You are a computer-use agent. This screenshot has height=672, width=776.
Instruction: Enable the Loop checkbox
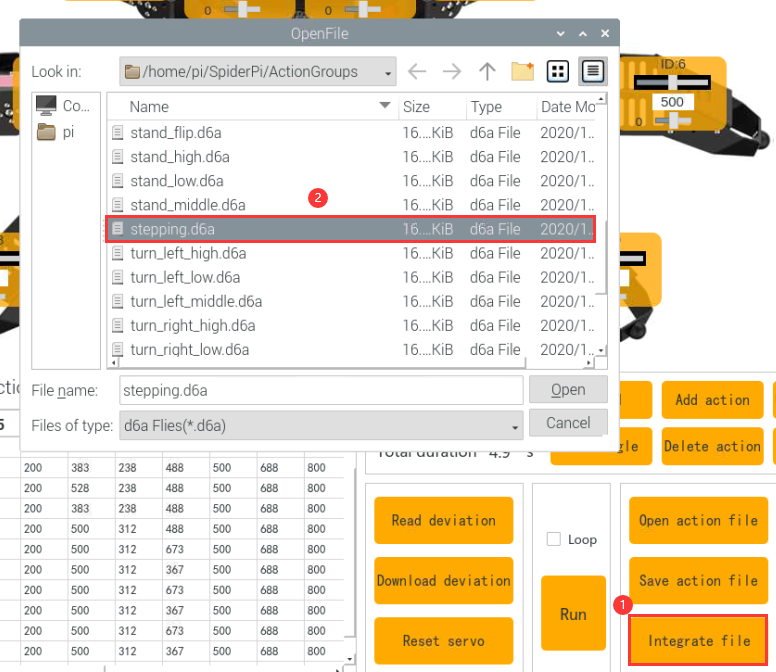[554, 539]
